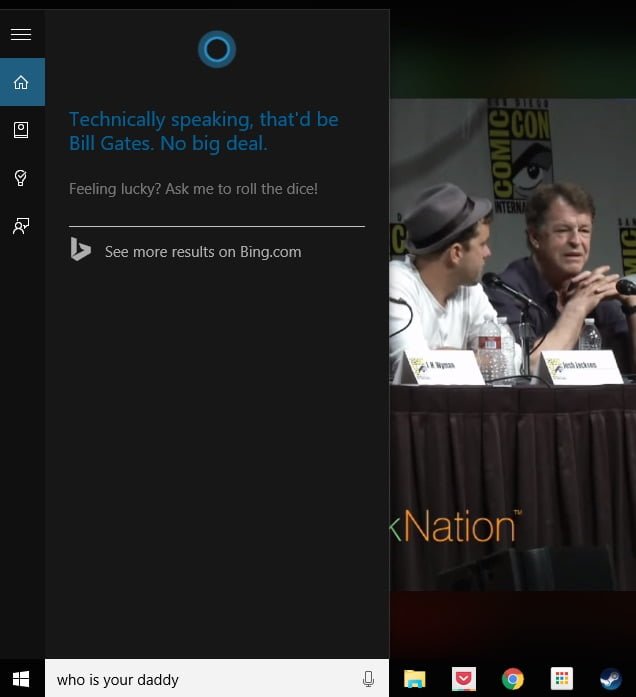Screen dimensions: 636x697
Task: Click the Josh Jackson name placard in video
Action: 578,366
